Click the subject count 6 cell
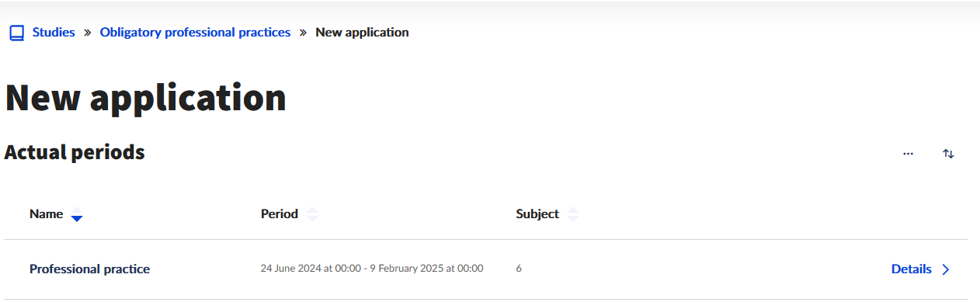 (519, 269)
